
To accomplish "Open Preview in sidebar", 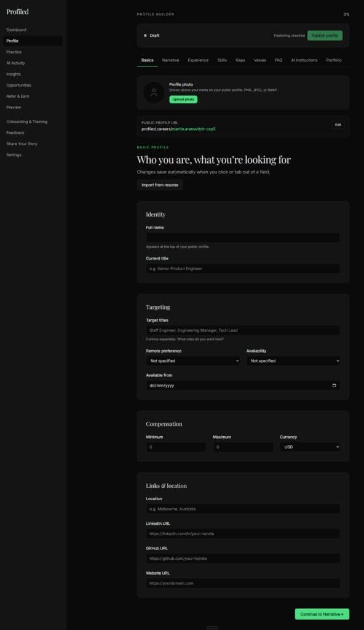I will (14, 107).
